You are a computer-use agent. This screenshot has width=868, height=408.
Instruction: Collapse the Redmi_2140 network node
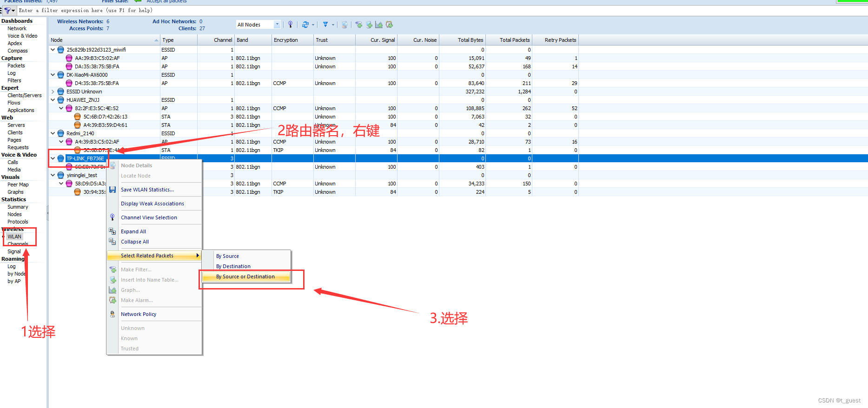pyautogui.click(x=53, y=133)
